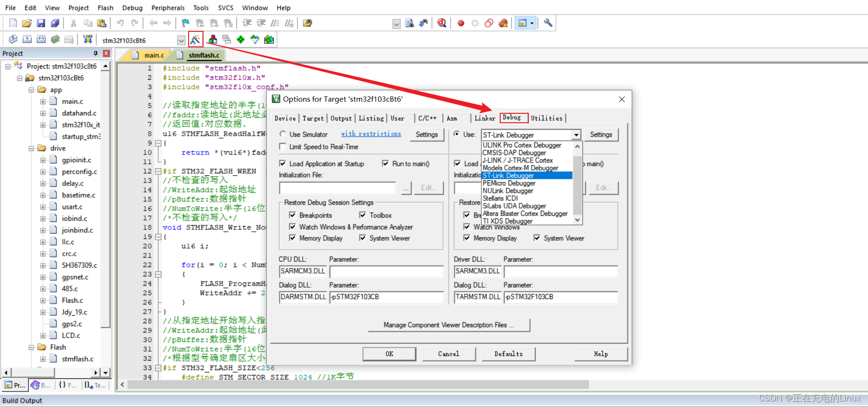Viewport: 868px width, 407px height.
Task: Switch to the Utilities tab
Action: (547, 118)
